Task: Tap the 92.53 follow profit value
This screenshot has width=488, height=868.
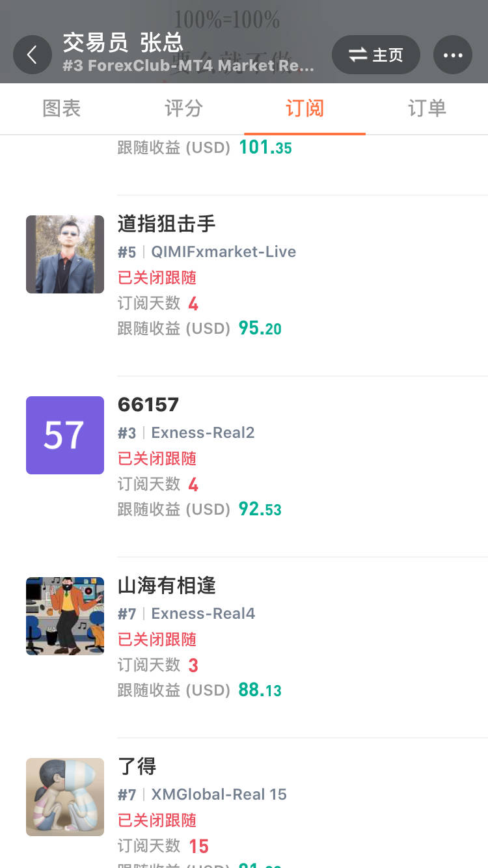Action: click(x=260, y=509)
